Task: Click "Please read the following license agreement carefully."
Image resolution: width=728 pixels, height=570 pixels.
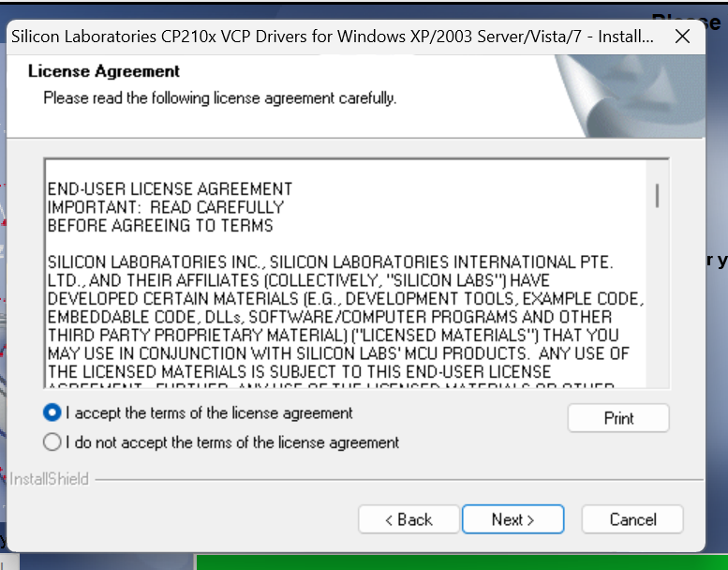Action: (219, 98)
